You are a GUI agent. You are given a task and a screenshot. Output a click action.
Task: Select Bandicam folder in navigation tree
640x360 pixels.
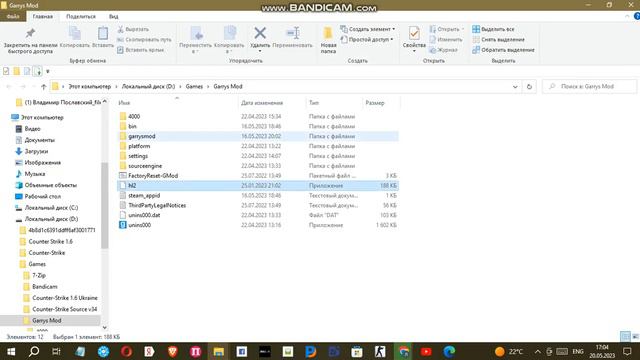pyautogui.click(x=45, y=287)
